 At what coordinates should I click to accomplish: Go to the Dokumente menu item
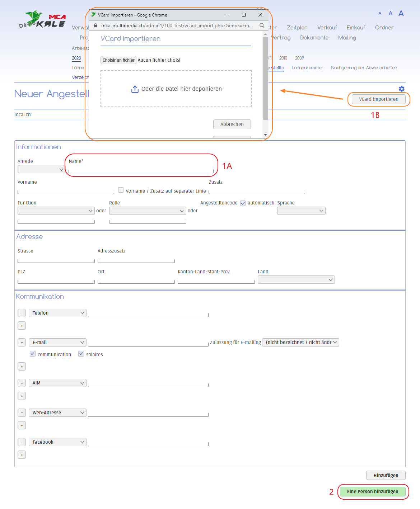pyautogui.click(x=314, y=38)
